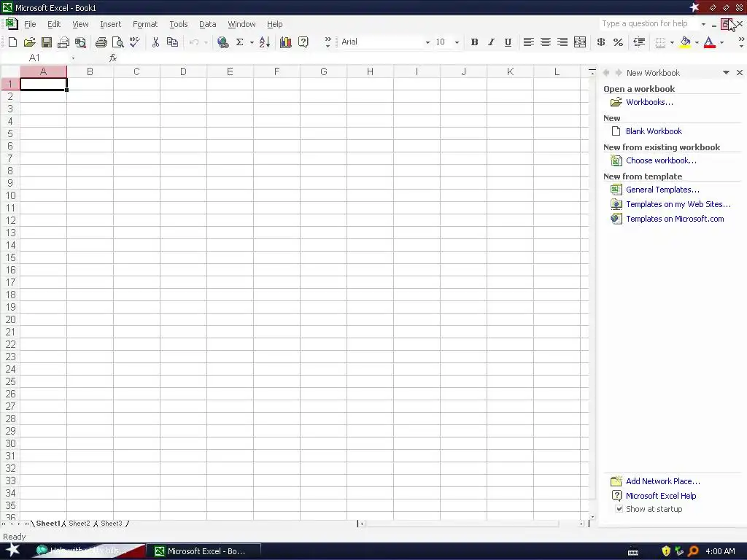Click the Workbooks... link

(x=649, y=102)
